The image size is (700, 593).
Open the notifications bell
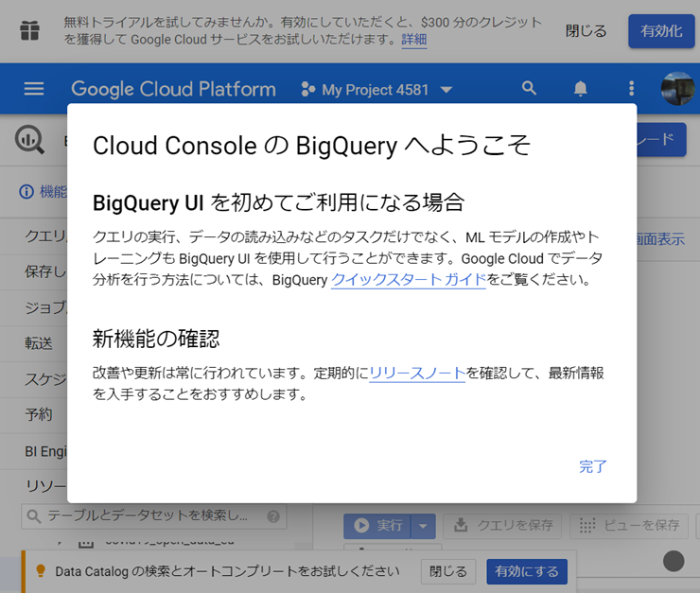580,88
